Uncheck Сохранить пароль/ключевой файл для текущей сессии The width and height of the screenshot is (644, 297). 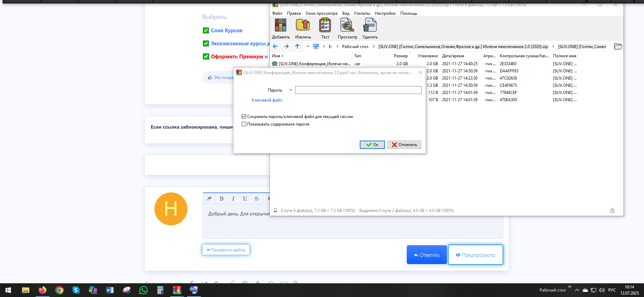(x=244, y=117)
